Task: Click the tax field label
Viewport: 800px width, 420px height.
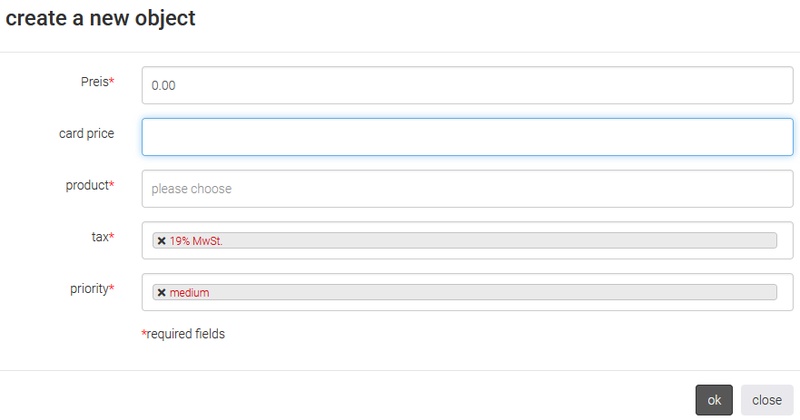Action: click(98, 237)
